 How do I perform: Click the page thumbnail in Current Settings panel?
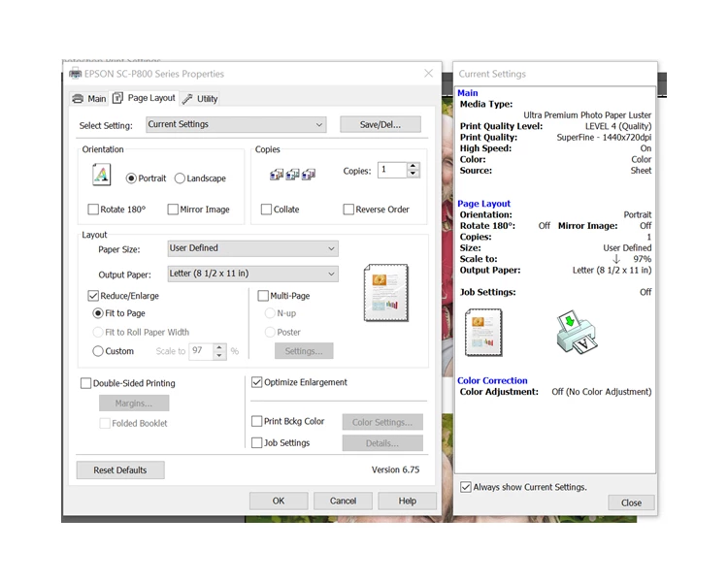coord(483,333)
